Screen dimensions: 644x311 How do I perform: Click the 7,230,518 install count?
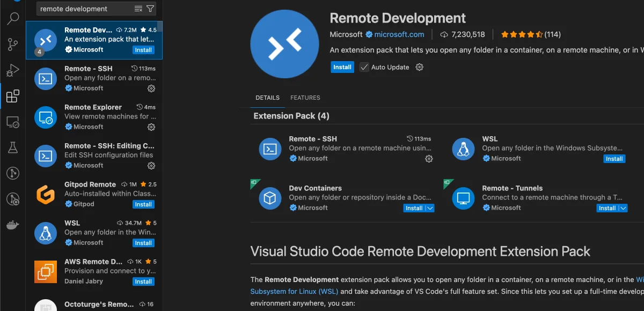point(469,34)
